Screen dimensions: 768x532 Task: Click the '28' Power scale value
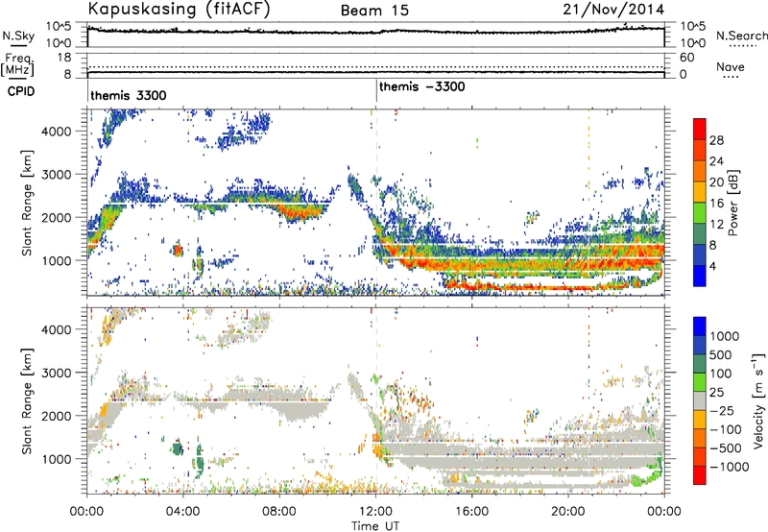pyautogui.click(x=716, y=140)
